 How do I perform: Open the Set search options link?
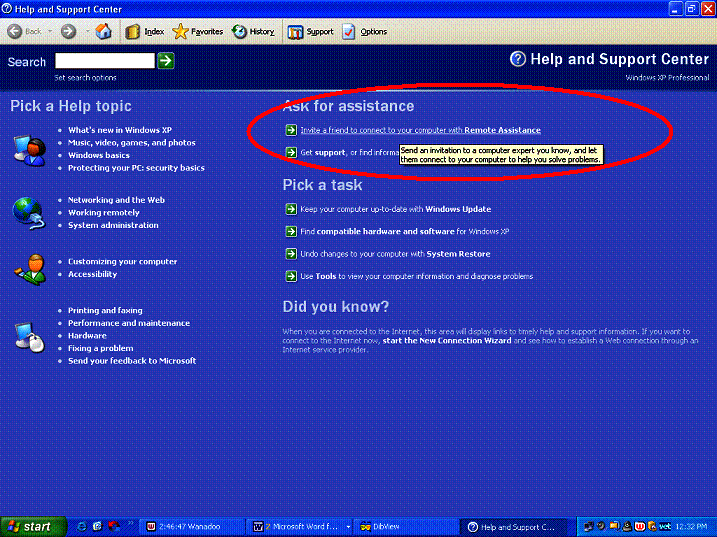point(85,78)
